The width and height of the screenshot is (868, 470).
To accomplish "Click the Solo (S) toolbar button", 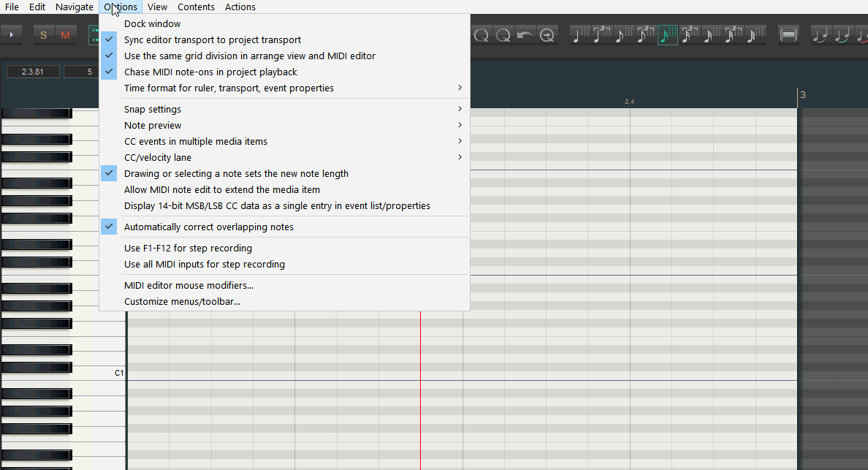I will (x=44, y=34).
